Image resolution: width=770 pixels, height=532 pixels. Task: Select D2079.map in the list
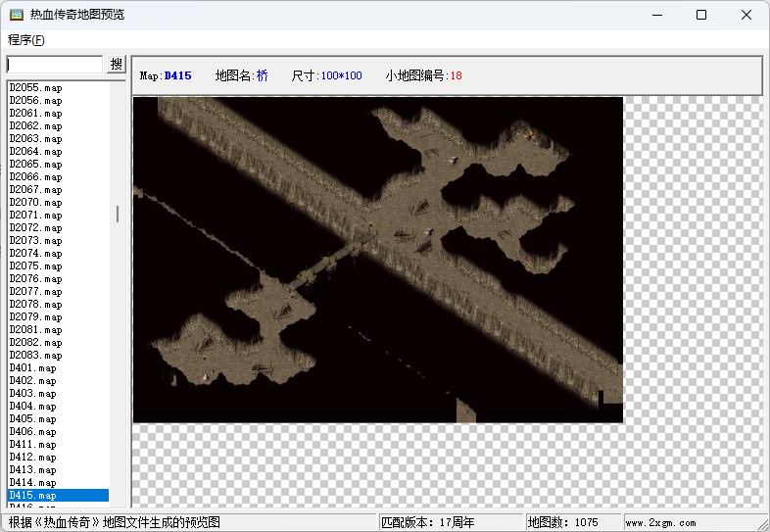[58, 317]
